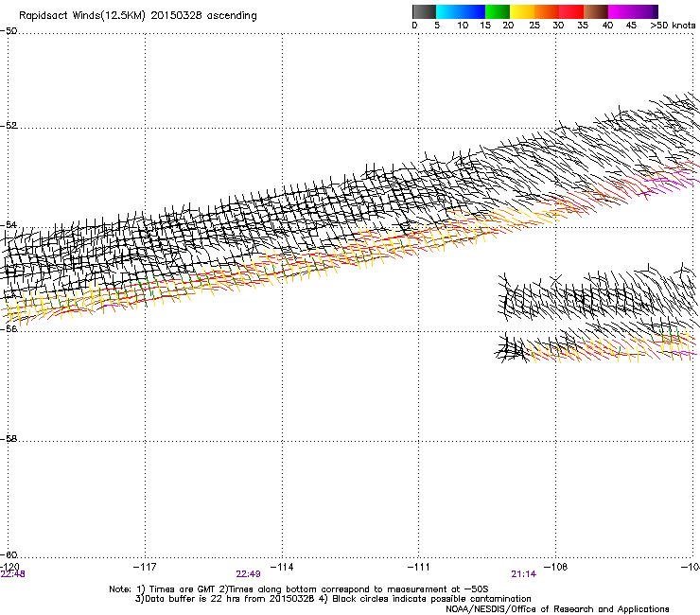The image size is (700, 615).
Task: Click the purple '22:49' time label
Action: click(248, 574)
